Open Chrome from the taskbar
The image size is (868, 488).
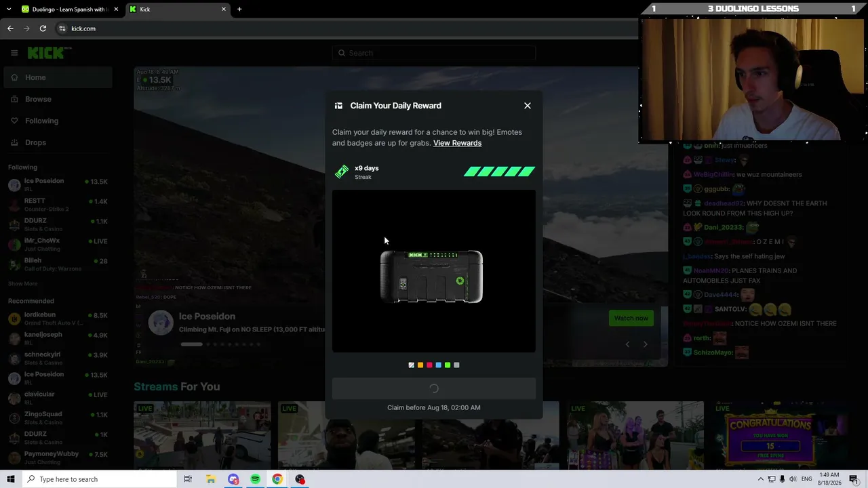point(277,479)
